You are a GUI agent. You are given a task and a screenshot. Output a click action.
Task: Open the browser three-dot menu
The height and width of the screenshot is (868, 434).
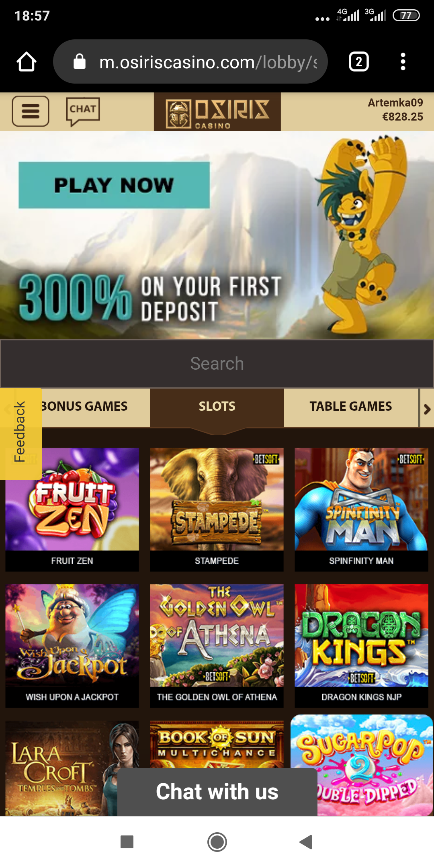403,61
